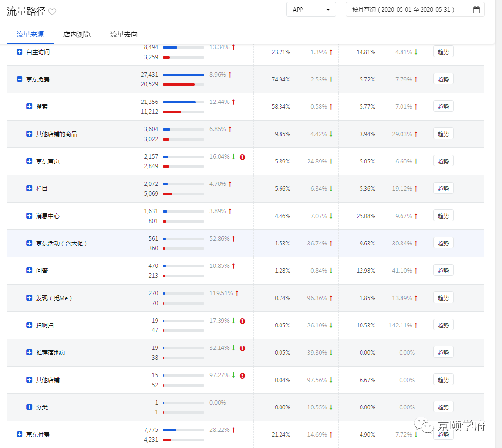Expand the 扫啊扫 row
The image size is (502, 448).
tap(29, 325)
